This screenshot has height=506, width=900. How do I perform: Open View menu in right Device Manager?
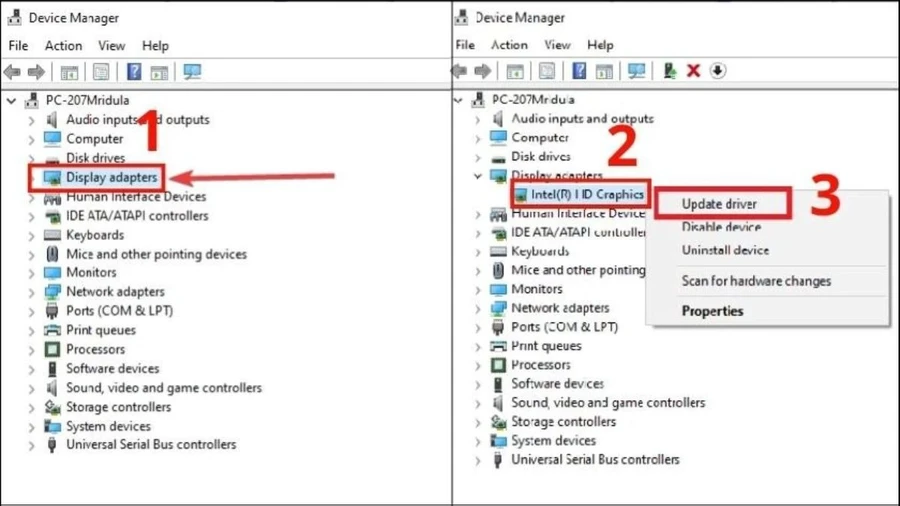(x=557, y=45)
